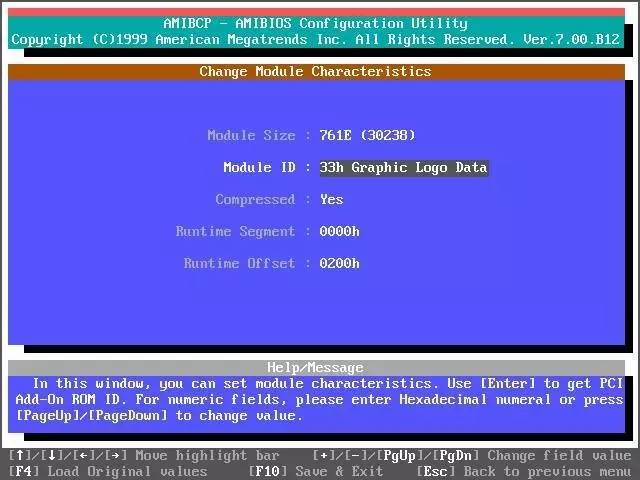Click the Module Size label
The image size is (640, 480).
pos(251,136)
